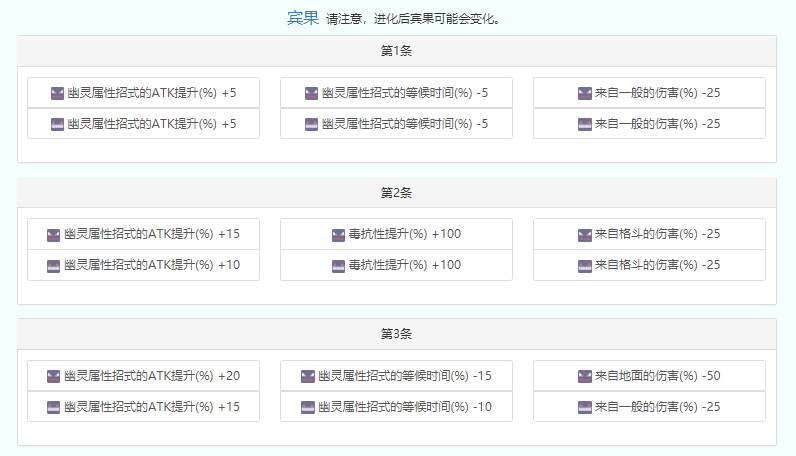The height and width of the screenshot is (456, 796).
Task: Select the 第3条 section header
Action: (x=396, y=333)
